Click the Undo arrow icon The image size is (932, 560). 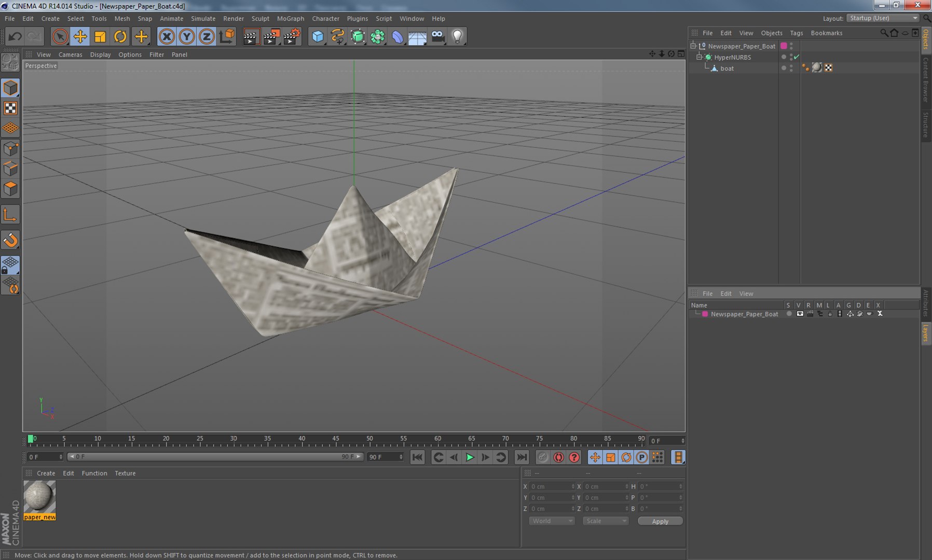[15, 36]
